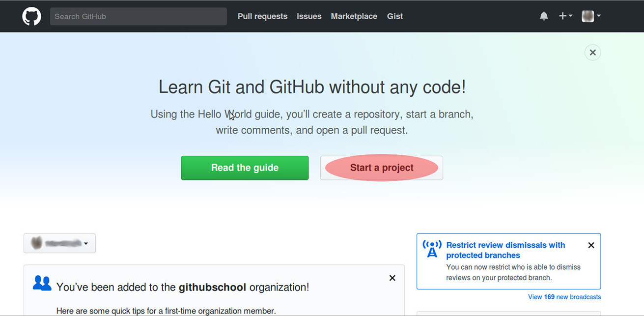Image resolution: width=644 pixels, height=316 pixels.
Task: Click the blue people icon in the organization notice
Action: click(42, 283)
